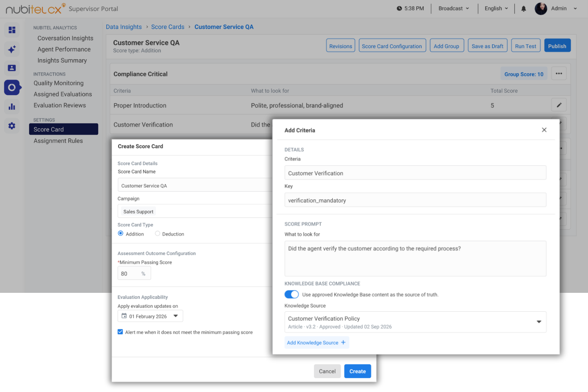The width and height of the screenshot is (588, 392).
Task: Open the contacts card icon in sidebar
Action: click(12, 68)
